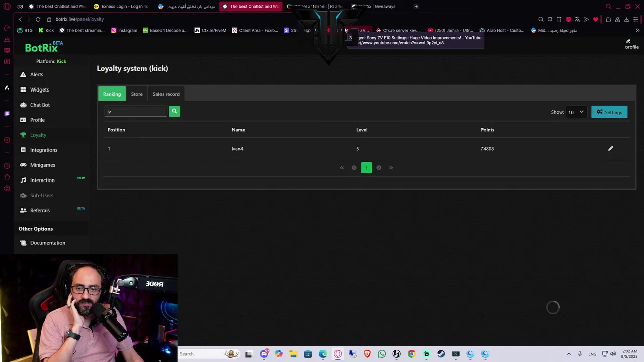The width and height of the screenshot is (644, 362).
Task: Go to the previous results page
Action: pyautogui.click(x=354, y=168)
